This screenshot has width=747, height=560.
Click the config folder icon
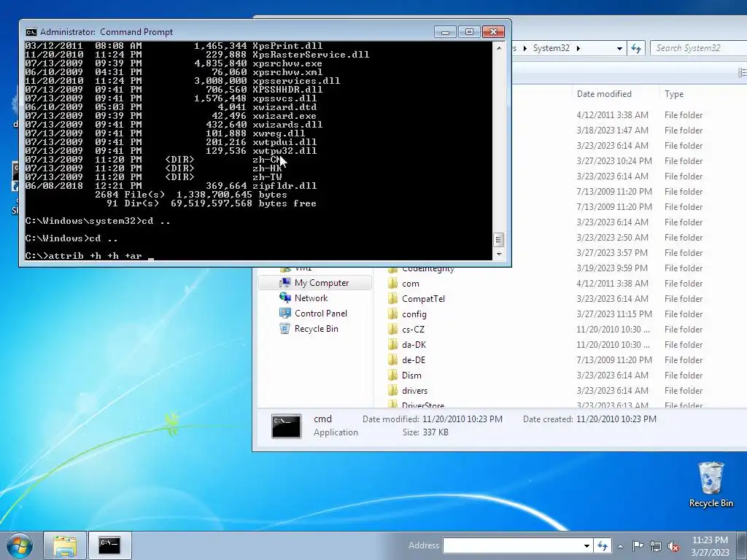point(393,314)
